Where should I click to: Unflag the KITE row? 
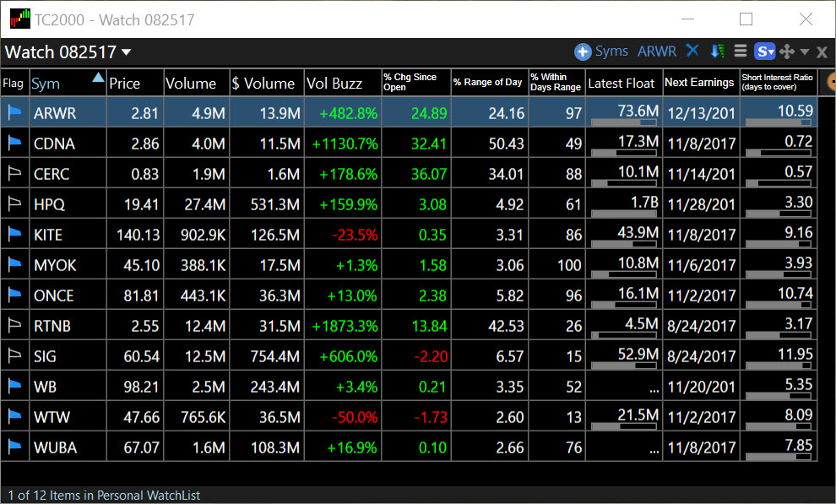[x=14, y=234]
